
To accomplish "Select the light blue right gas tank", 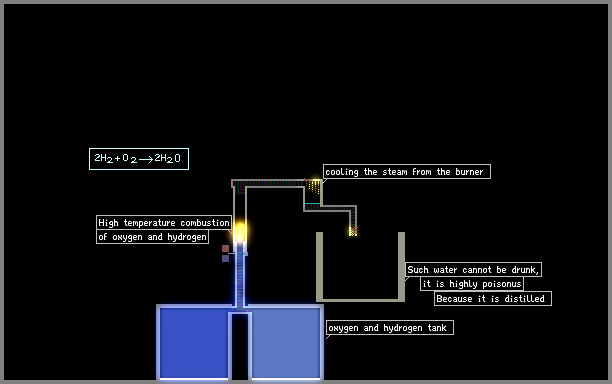I will pos(286,343).
